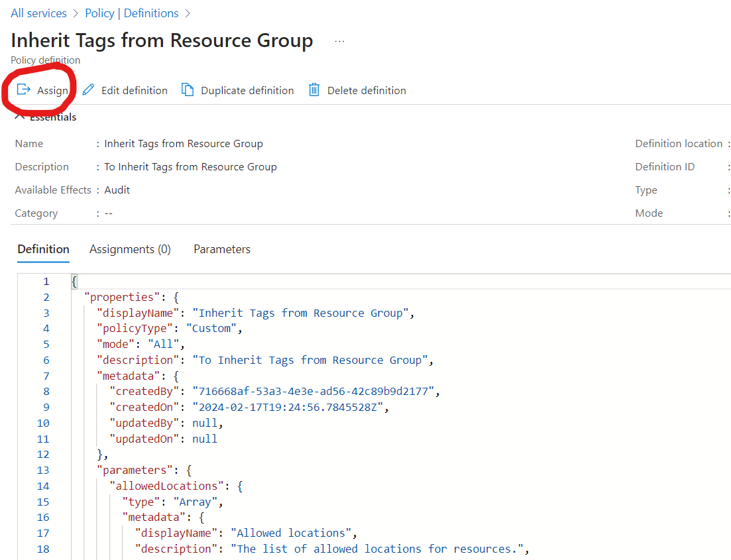Select the Definition tab
The height and width of the screenshot is (560, 731).
click(43, 249)
